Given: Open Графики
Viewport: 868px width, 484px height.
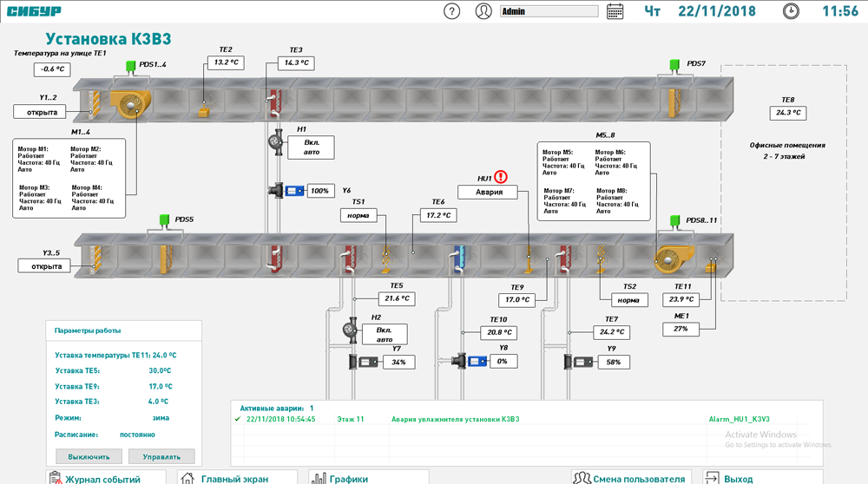Looking at the screenshot, I should [x=369, y=477].
